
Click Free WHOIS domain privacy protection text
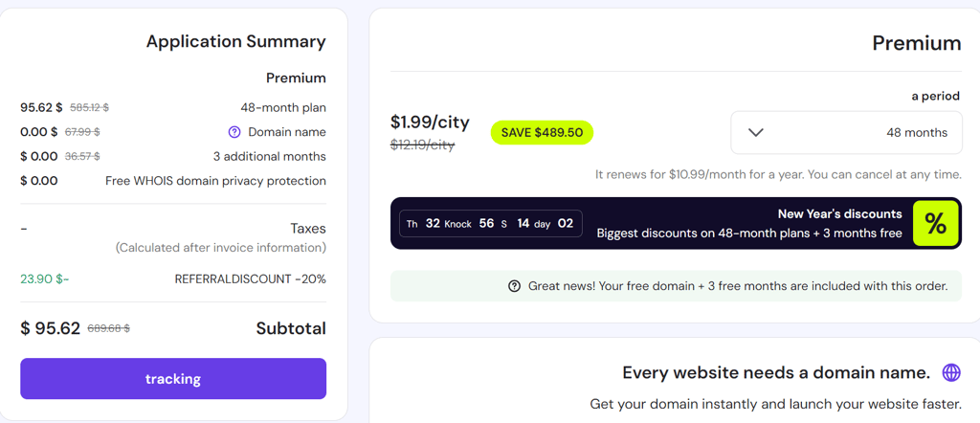tap(215, 181)
